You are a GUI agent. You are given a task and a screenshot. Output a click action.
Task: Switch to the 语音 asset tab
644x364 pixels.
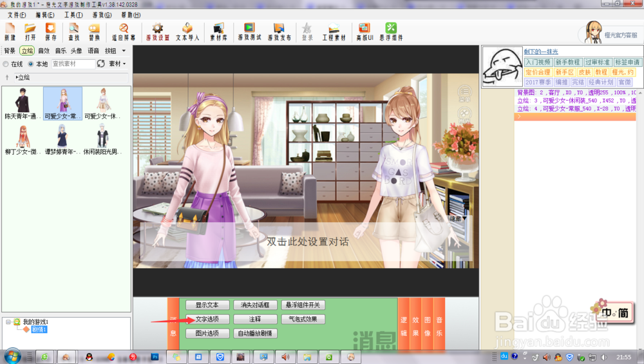(93, 51)
